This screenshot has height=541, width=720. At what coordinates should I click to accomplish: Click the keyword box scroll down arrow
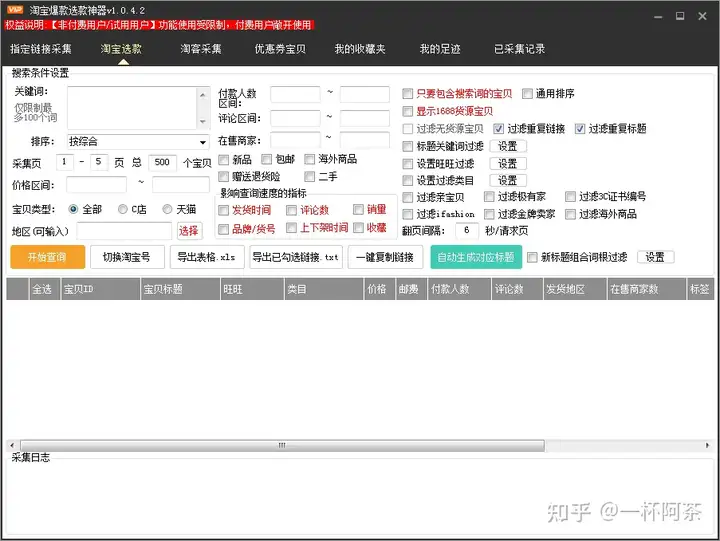(x=202, y=122)
